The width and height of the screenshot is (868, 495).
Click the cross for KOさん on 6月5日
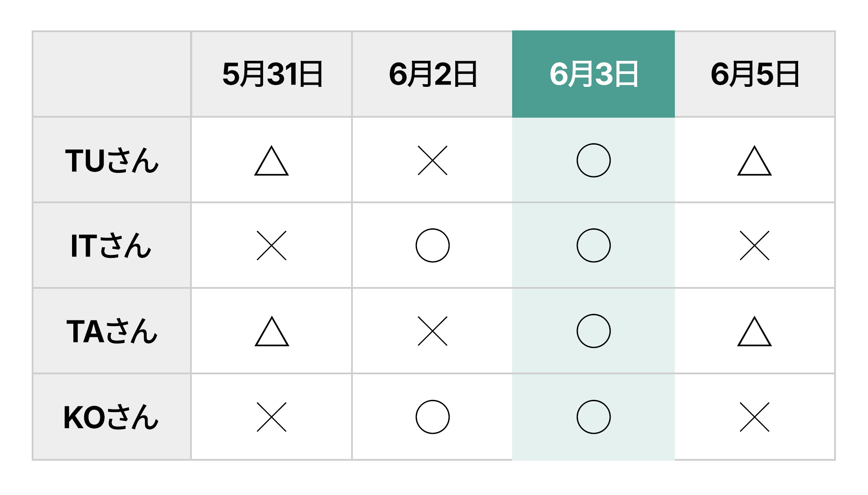click(x=754, y=417)
